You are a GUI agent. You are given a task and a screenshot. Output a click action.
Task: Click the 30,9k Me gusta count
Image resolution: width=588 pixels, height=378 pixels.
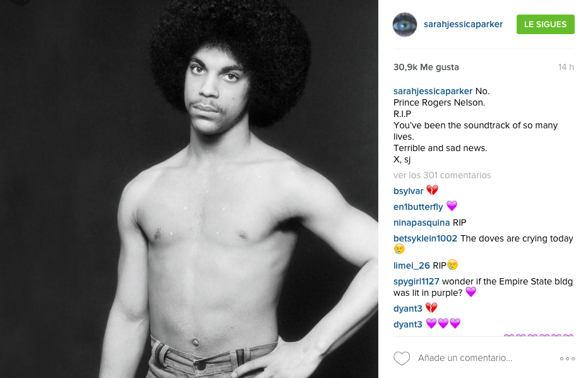426,67
